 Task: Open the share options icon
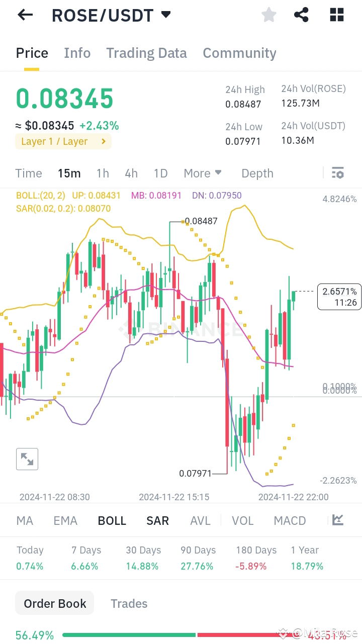pyautogui.click(x=302, y=15)
